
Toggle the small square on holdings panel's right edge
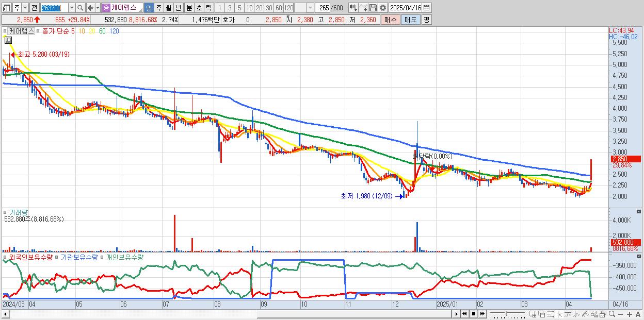coord(640,256)
